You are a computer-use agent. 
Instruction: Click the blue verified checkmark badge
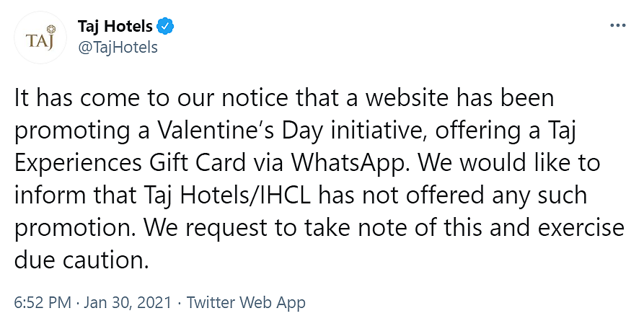[166, 27]
